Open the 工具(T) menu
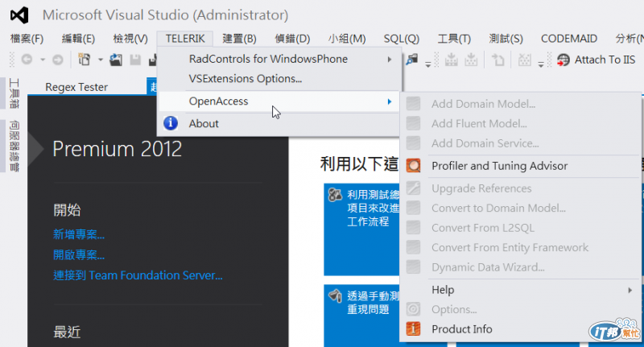Image resolution: width=644 pixels, height=347 pixels. pyautogui.click(x=454, y=39)
